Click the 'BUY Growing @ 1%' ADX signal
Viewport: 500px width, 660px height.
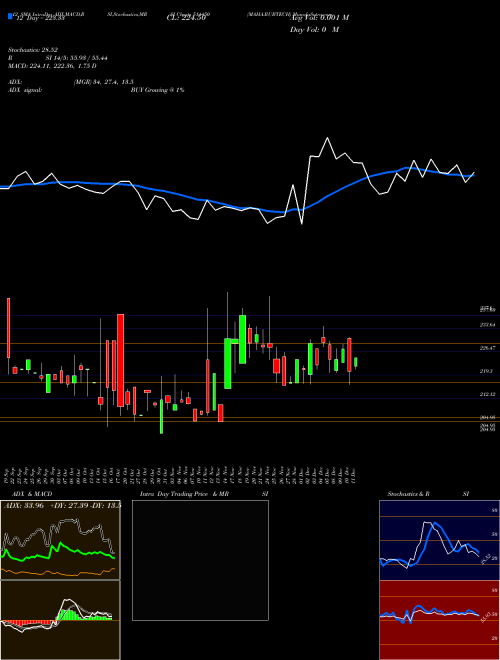point(157,90)
